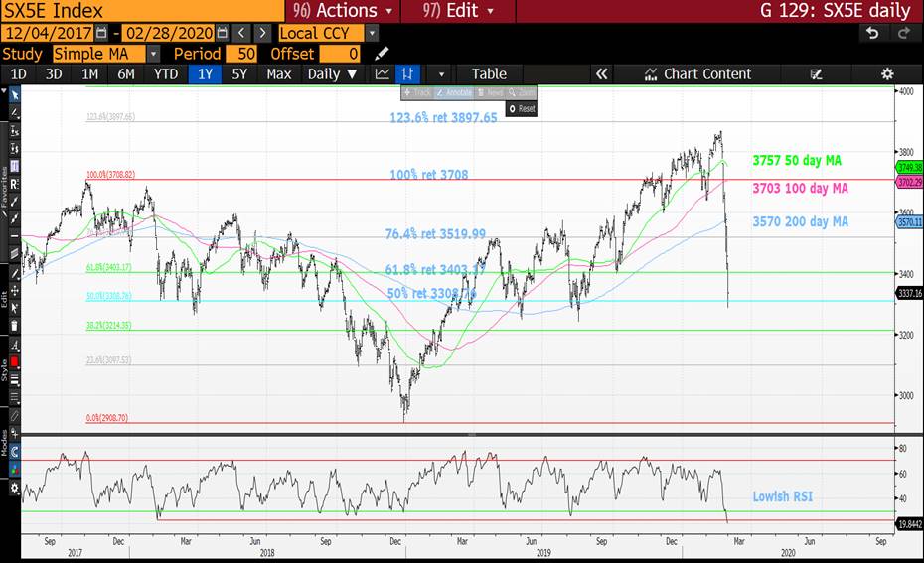Select the horizontal line drawing tool
This screenshot has width=924, height=563.
pos(15,236)
